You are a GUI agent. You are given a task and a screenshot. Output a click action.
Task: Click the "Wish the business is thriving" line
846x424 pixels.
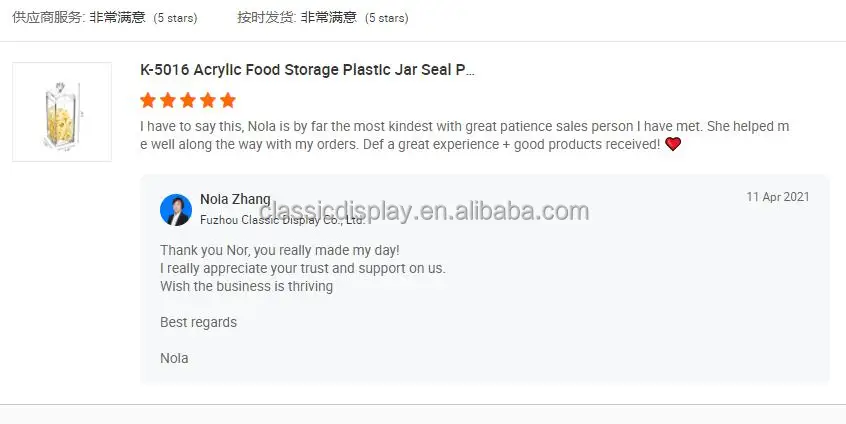click(246, 286)
